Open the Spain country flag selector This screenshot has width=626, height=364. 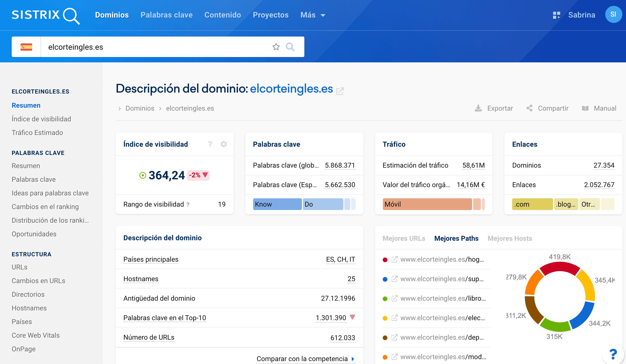coord(26,47)
